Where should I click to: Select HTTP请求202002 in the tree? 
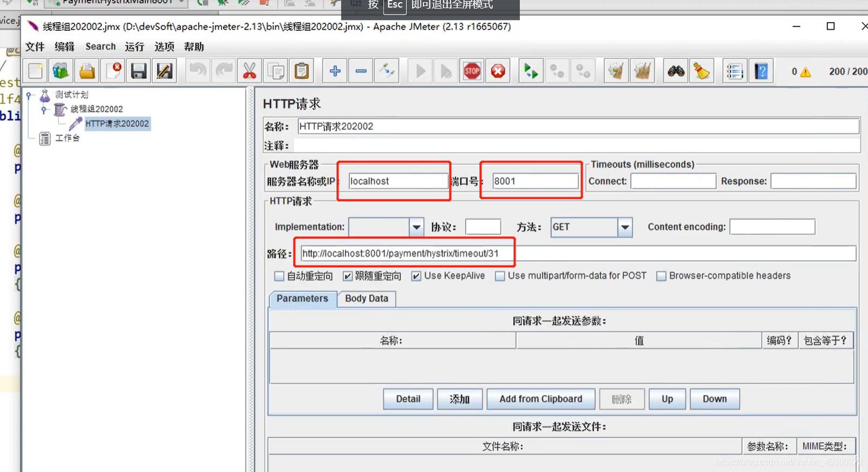pos(117,124)
